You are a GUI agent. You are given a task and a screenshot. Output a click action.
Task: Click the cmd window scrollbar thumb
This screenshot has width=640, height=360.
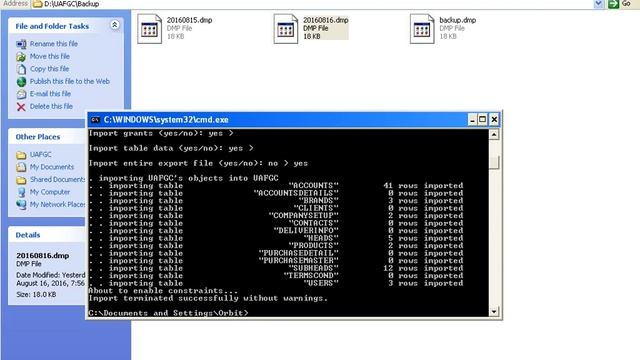point(494,162)
